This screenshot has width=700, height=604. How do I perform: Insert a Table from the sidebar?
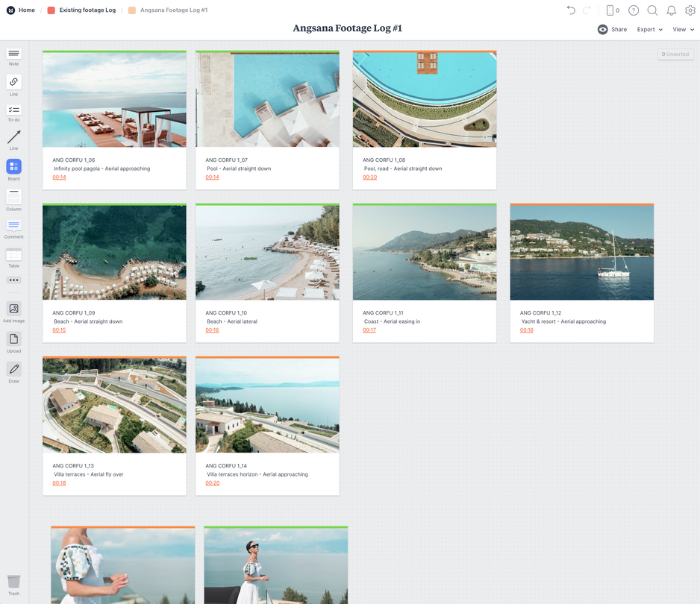[x=13, y=254]
